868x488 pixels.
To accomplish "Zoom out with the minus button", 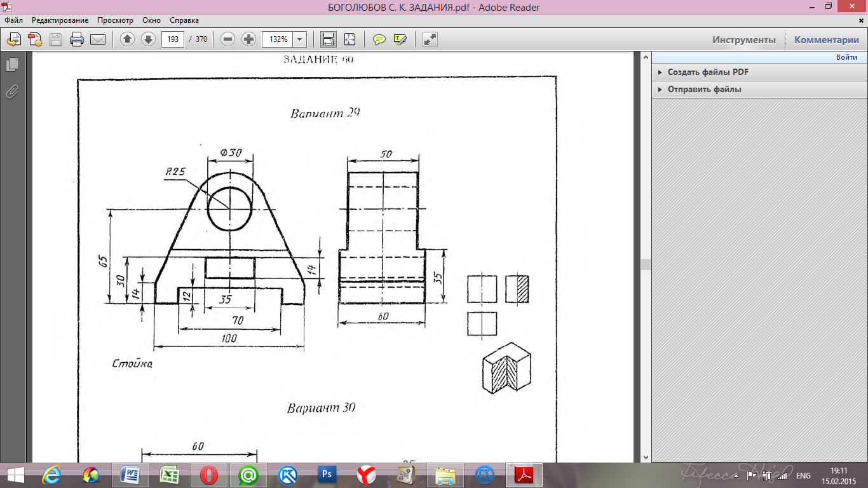I will 228,39.
